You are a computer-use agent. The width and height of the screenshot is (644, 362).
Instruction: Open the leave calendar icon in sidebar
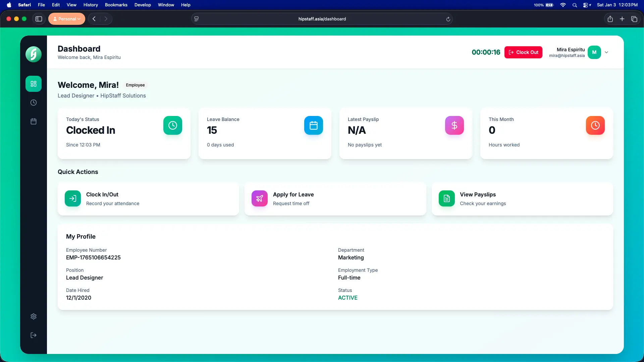click(34, 121)
